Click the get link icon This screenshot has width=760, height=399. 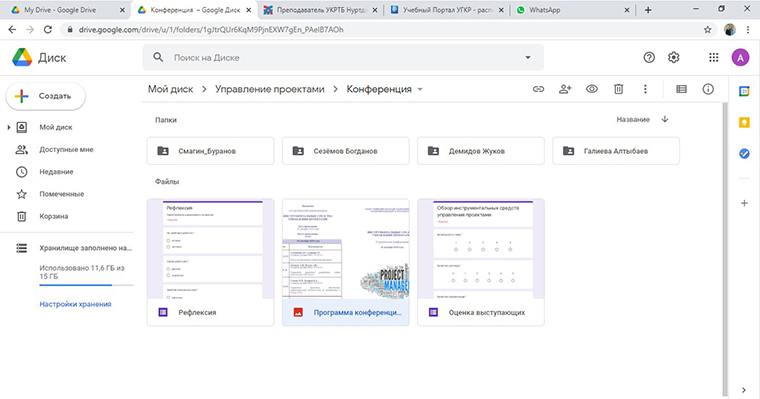[x=538, y=89]
